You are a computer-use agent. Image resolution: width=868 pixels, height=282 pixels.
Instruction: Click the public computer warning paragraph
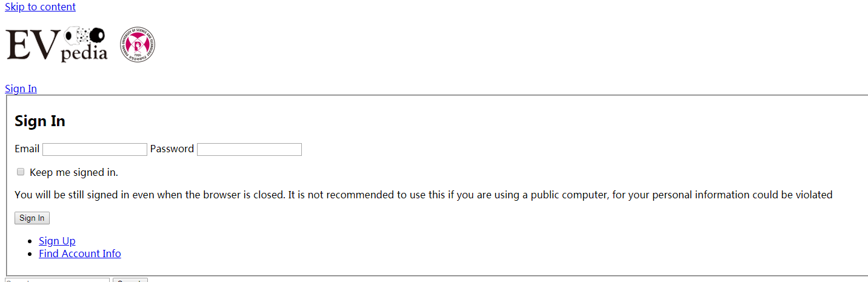[424, 195]
